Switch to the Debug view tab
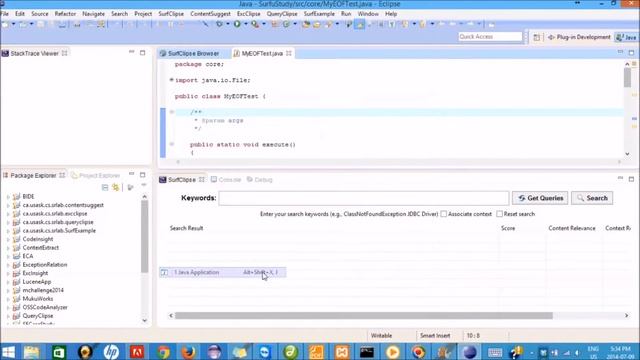Viewport: 640px width, 360px height. pyautogui.click(x=260, y=180)
